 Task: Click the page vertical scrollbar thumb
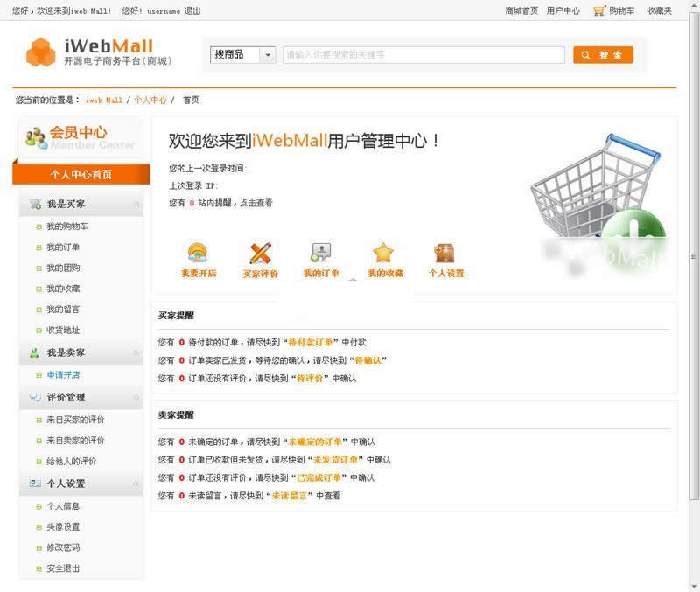pyautogui.click(x=694, y=255)
